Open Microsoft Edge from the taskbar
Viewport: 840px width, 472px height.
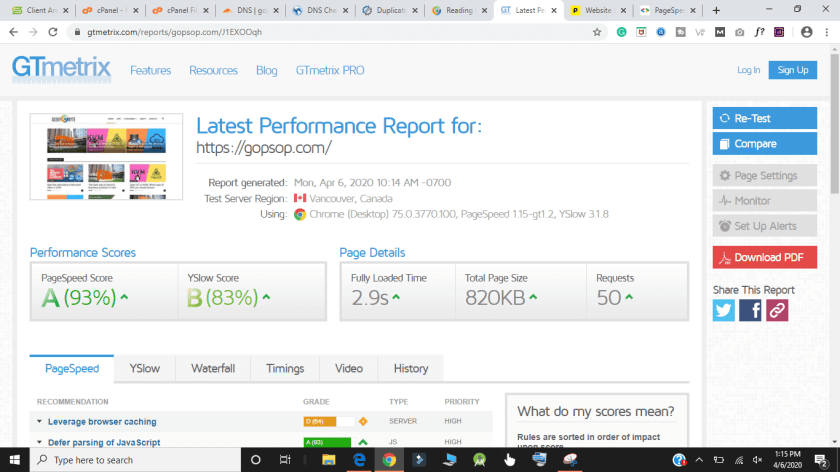point(359,460)
